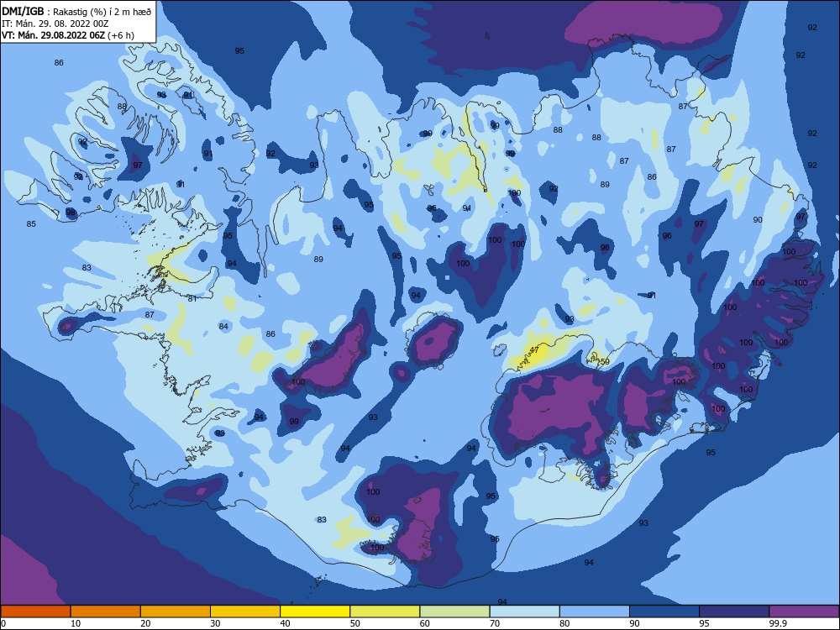Click the 70–80 pale blue legend swatch
This screenshot has width=840, height=630.
[524, 612]
